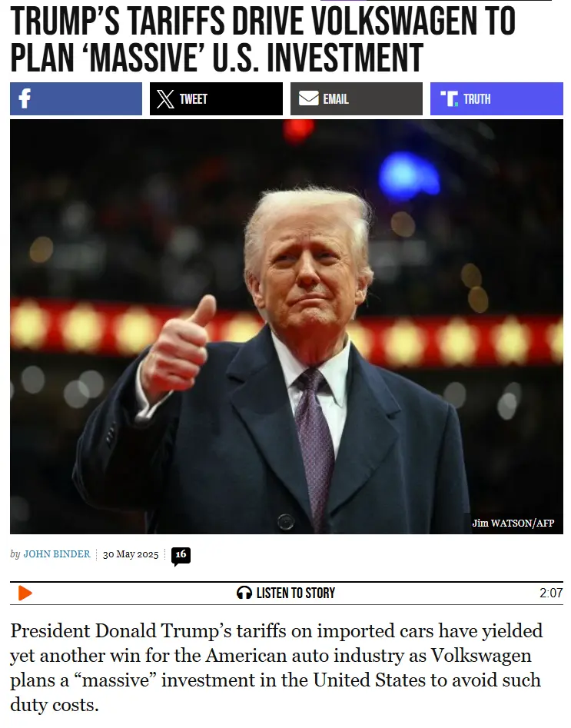Click the TWEET button label
571x728 pixels.
193,99
